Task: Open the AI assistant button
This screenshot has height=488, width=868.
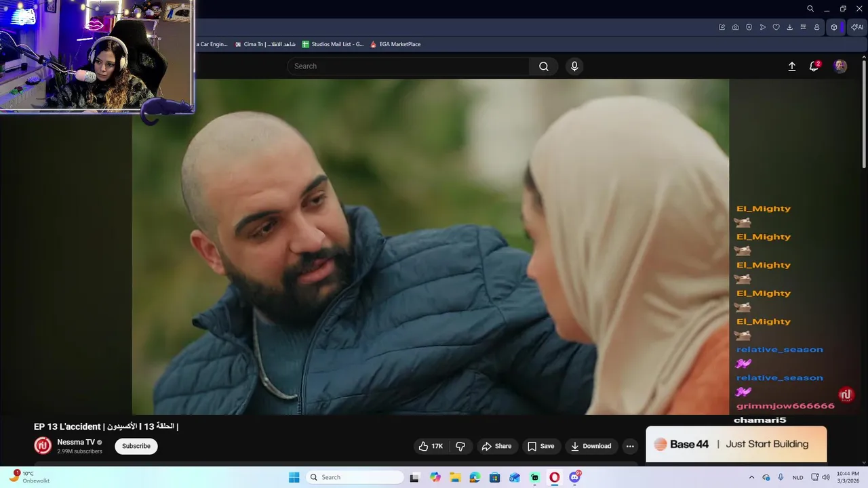Action: [x=857, y=27]
